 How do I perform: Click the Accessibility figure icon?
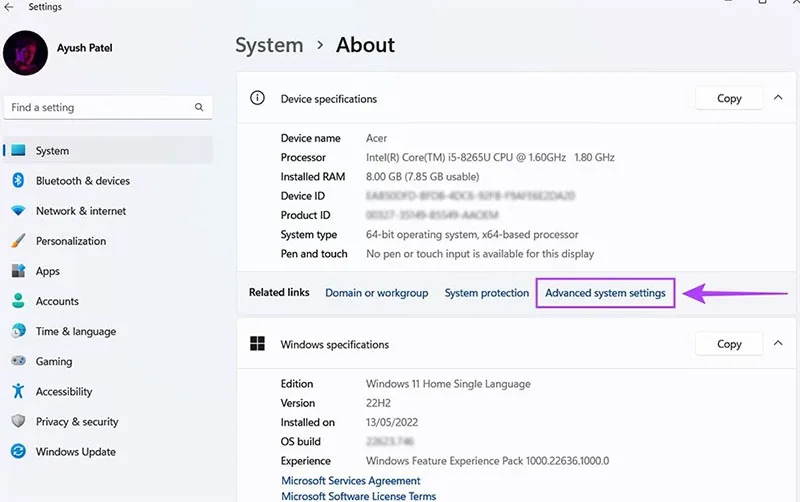click(x=18, y=391)
